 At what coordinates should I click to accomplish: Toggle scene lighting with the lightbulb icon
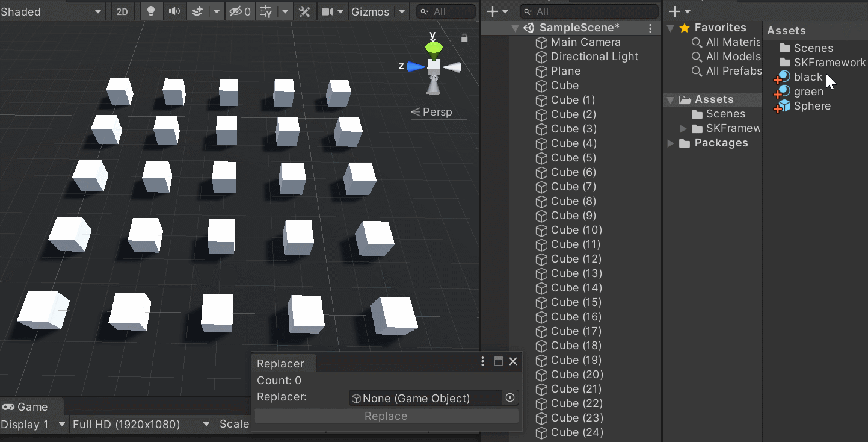point(151,11)
